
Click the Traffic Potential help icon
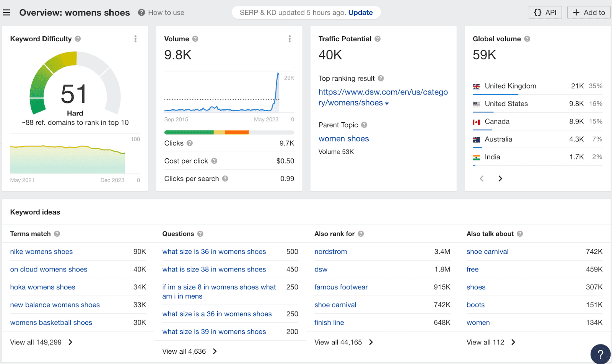click(378, 39)
